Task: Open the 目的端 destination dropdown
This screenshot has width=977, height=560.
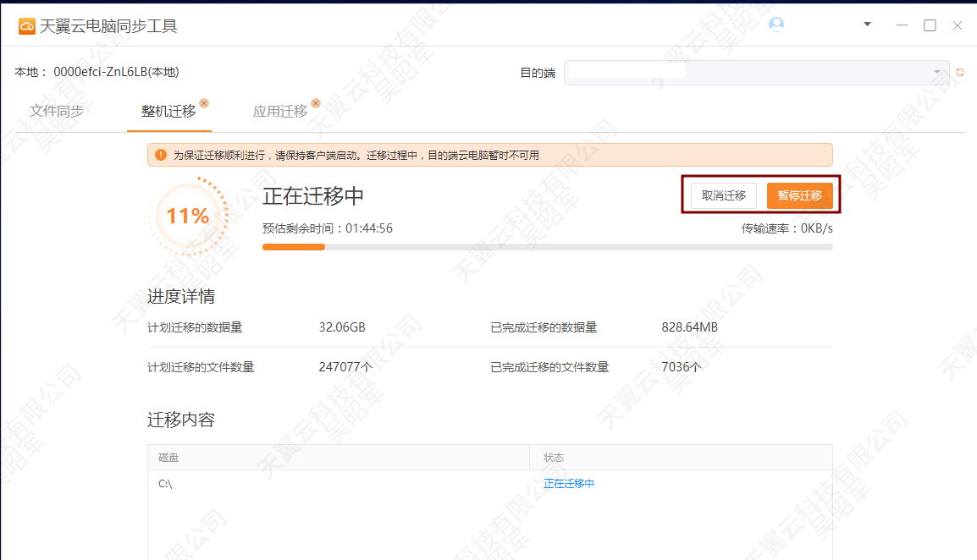Action: (756, 73)
